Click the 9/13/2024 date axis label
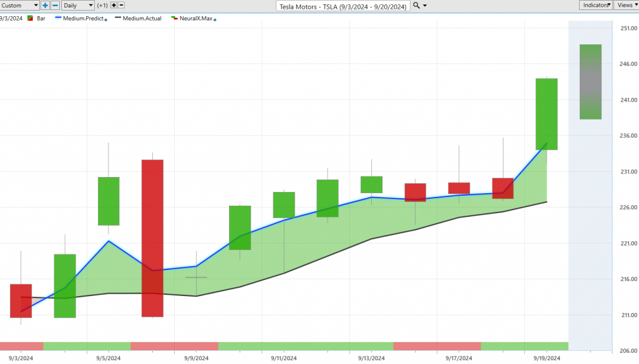Image resolution: width=639 pixels, height=364 pixels. tap(371, 358)
